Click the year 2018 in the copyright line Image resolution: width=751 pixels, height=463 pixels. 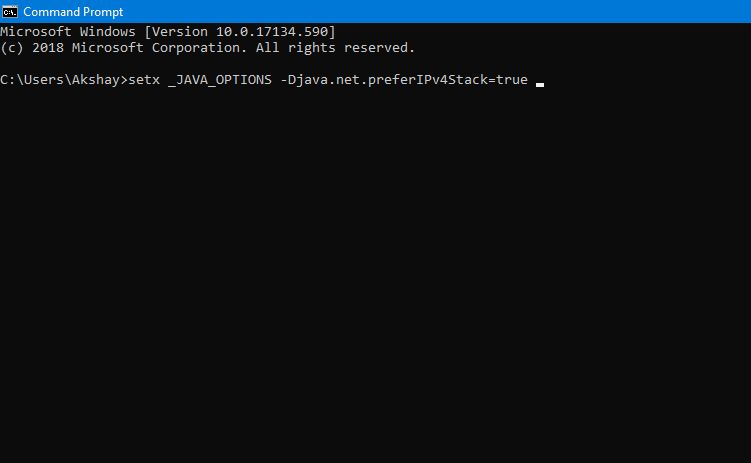tap(47, 48)
